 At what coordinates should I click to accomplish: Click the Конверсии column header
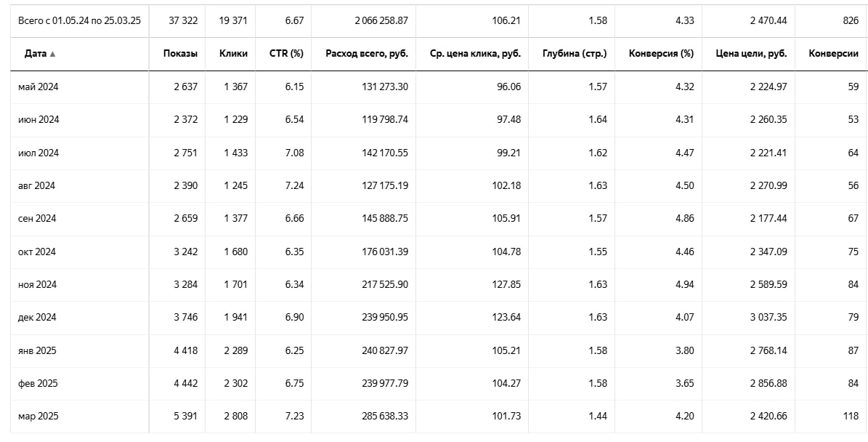click(834, 54)
